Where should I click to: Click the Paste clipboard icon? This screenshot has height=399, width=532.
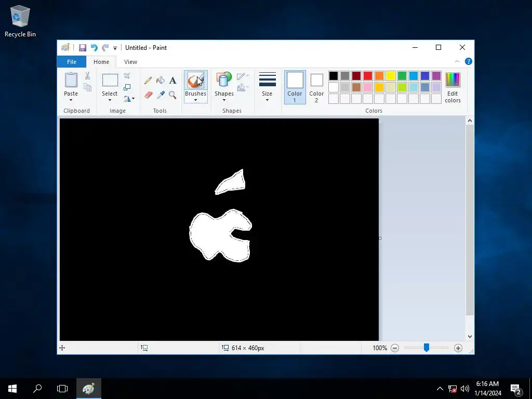point(71,81)
